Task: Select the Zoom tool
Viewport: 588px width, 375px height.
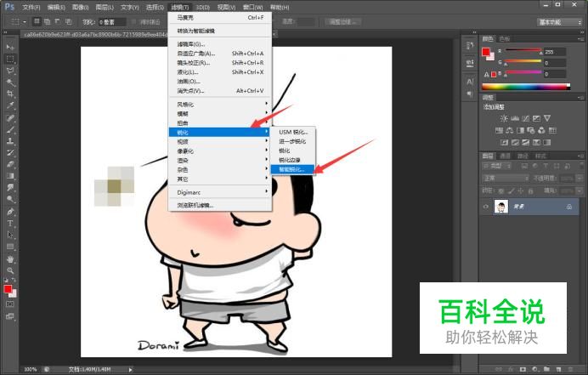Action: tap(10, 270)
